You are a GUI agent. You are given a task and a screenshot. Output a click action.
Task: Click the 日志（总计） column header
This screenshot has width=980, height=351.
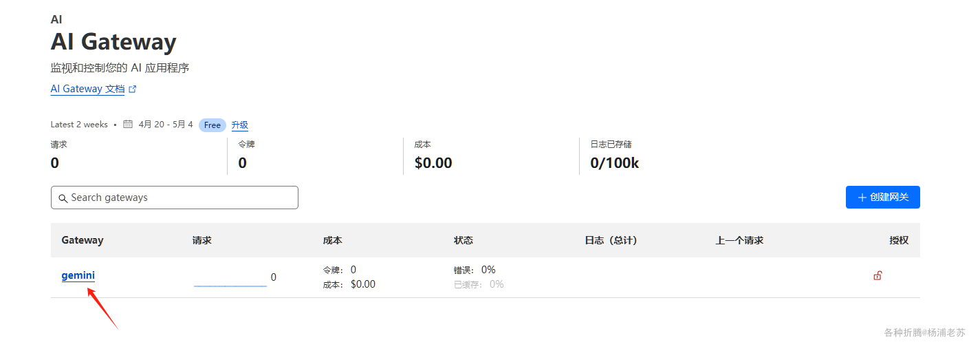coord(611,240)
